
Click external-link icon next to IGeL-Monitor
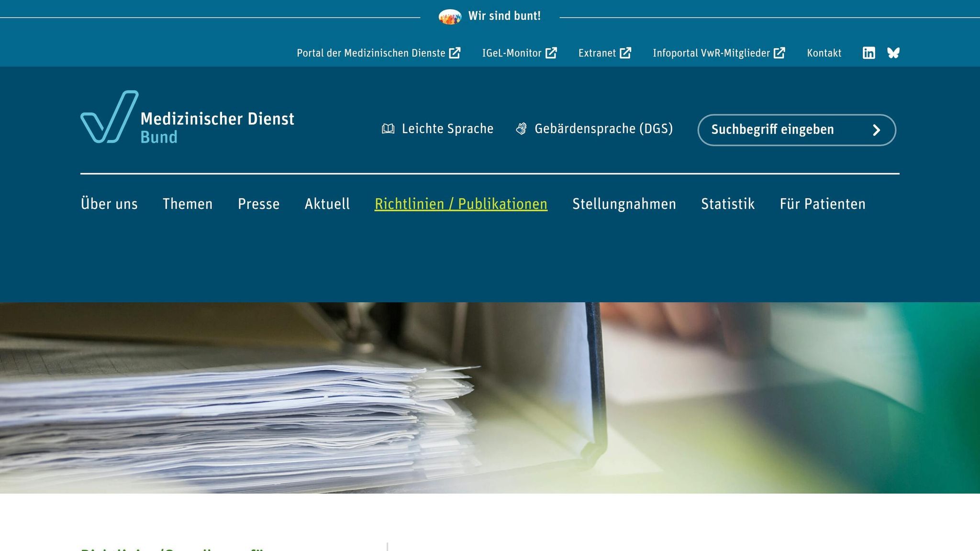tap(551, 53)
